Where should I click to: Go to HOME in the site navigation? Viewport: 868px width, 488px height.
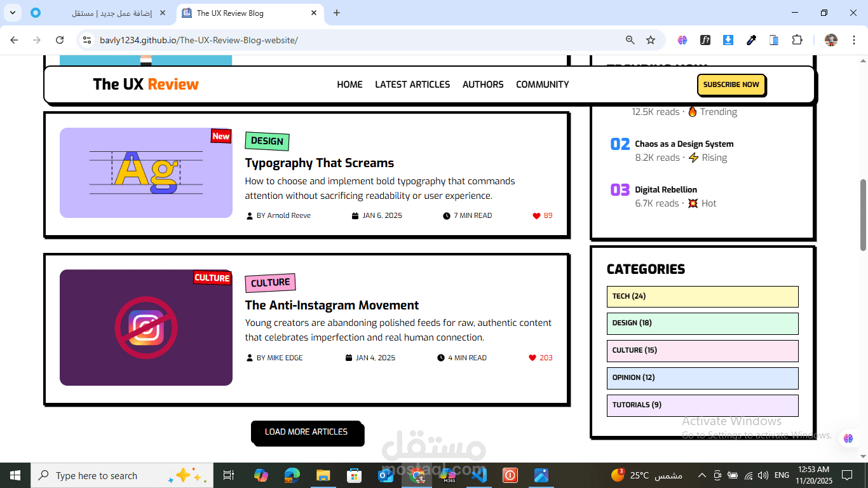pyautogui.click(x=349, y=85)
